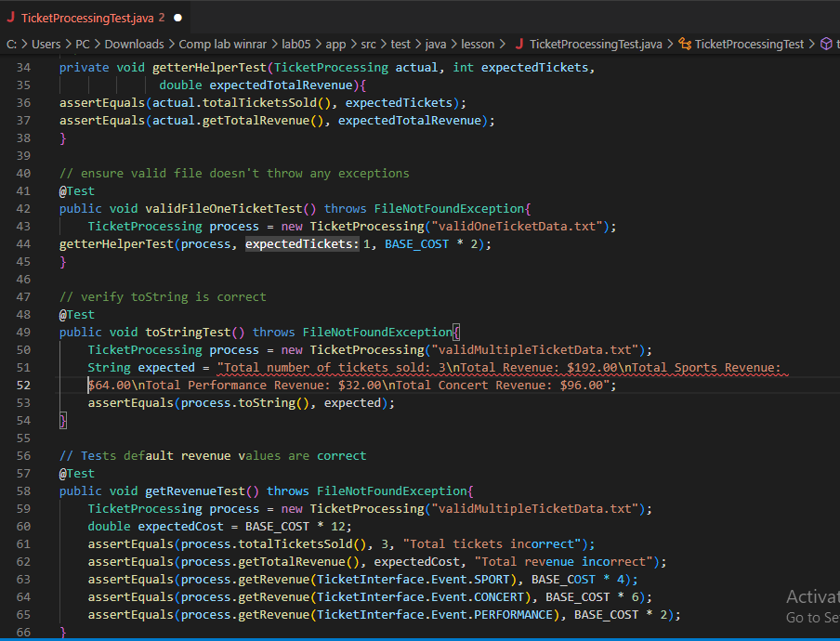Open the src breadcrumb folder

[369, 45]
